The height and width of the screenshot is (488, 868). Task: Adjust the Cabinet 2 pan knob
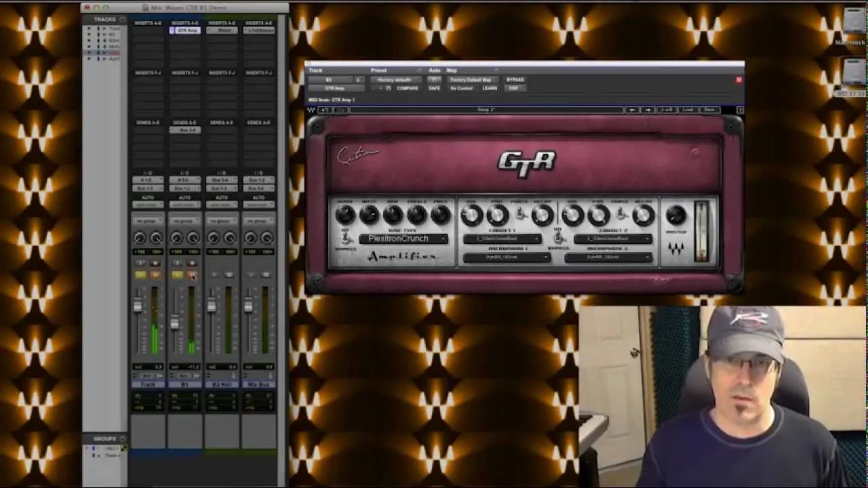pyautogui.click(x=598, y=216)
